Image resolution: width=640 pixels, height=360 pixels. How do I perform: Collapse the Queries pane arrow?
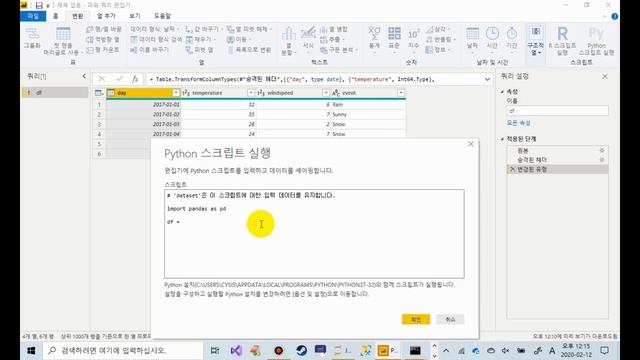point(84,76)
